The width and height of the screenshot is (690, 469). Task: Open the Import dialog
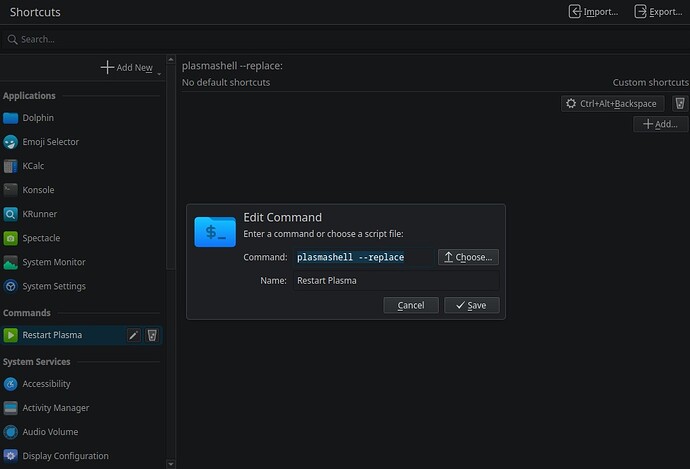coord(593,12)
